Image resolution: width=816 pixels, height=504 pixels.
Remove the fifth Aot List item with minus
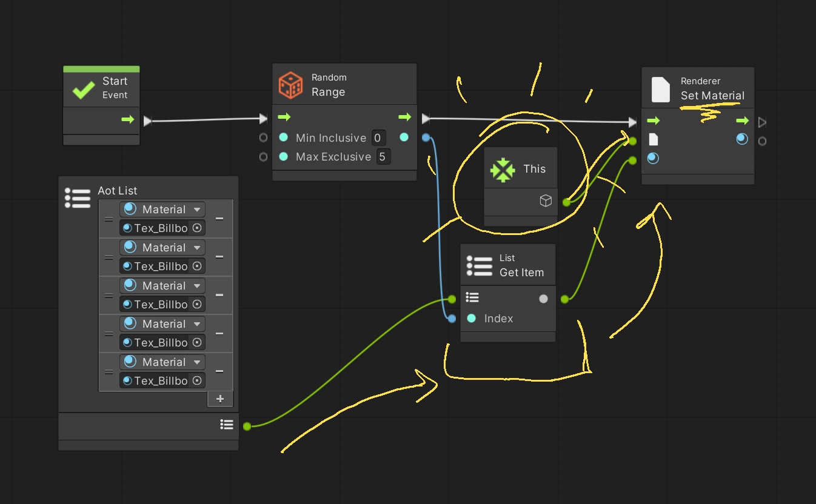(219, 371)
